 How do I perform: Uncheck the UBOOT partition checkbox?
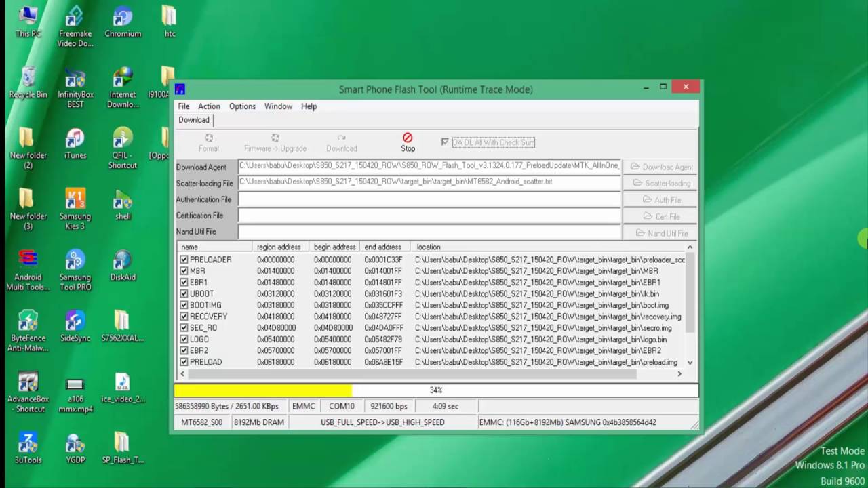(184, 293)
